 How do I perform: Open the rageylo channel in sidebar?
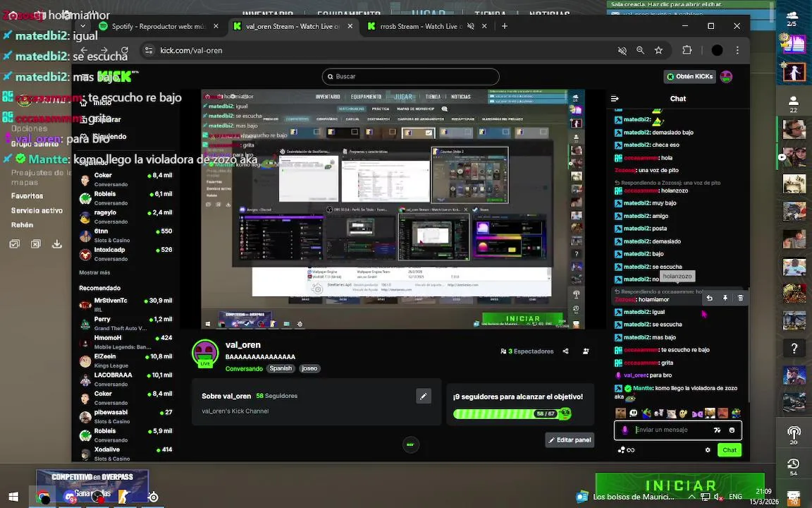pyautogui.click(x=126, y=217)
